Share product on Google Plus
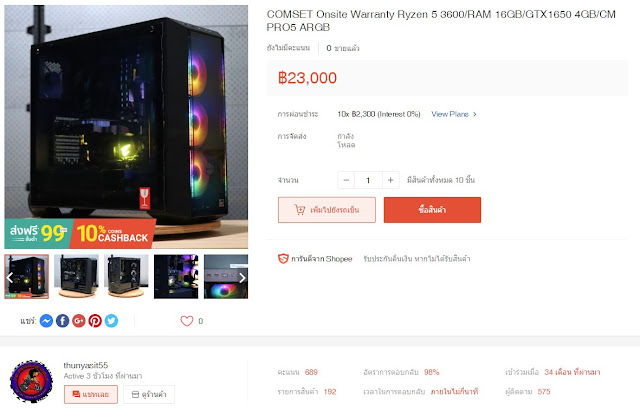 click(79, 321)
